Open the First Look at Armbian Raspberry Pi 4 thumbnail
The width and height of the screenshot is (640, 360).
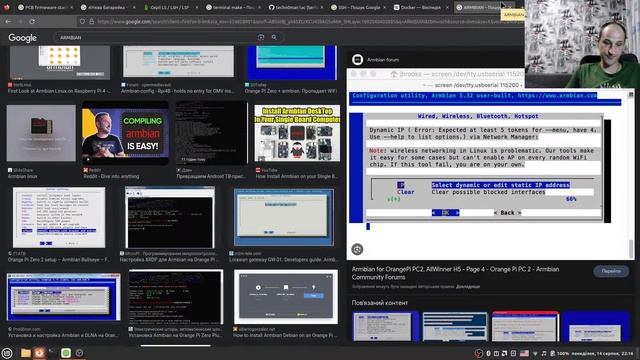[x=60, y=63]
